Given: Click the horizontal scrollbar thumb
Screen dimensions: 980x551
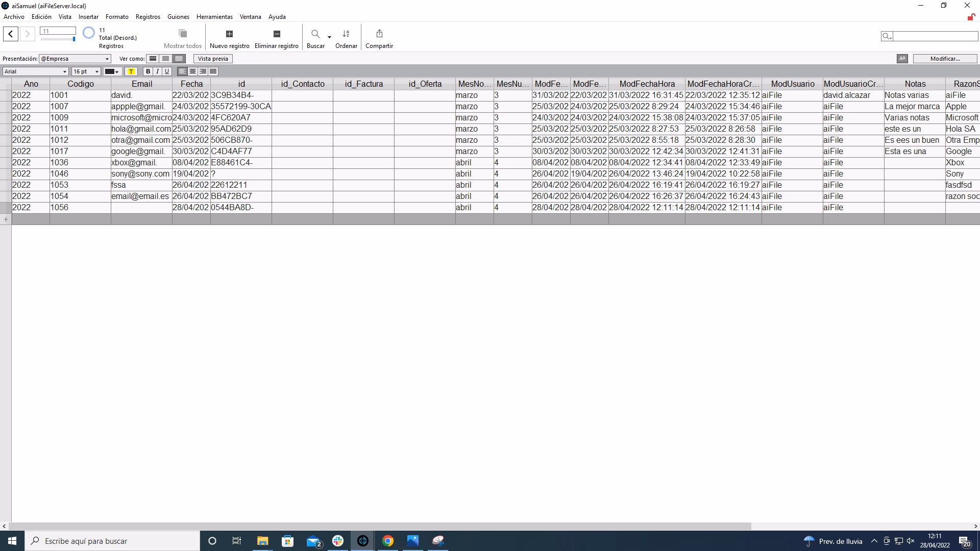Looking at the screenshot, I should click(380, 526).
